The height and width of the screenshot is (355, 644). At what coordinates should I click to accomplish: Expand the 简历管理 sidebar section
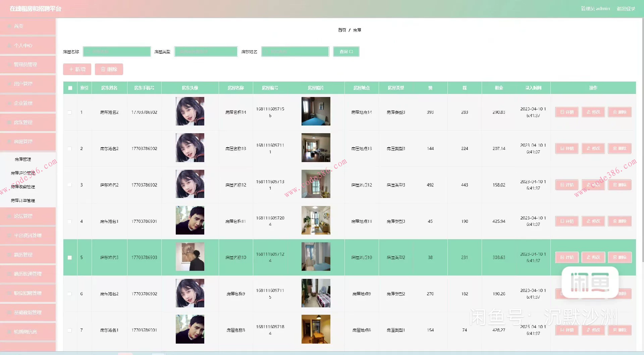28,255
